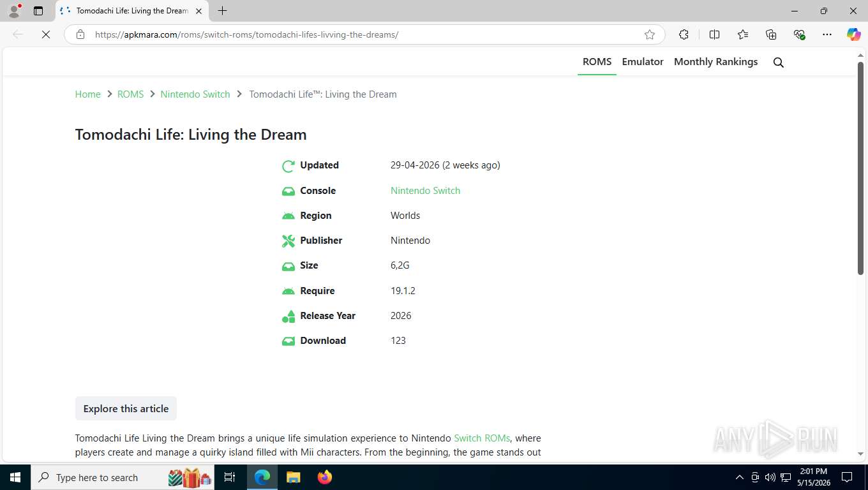The height and width of the screenshot is (490, 868).
Task: Click the Release Year shapes icon
Action: pos(288,316)
